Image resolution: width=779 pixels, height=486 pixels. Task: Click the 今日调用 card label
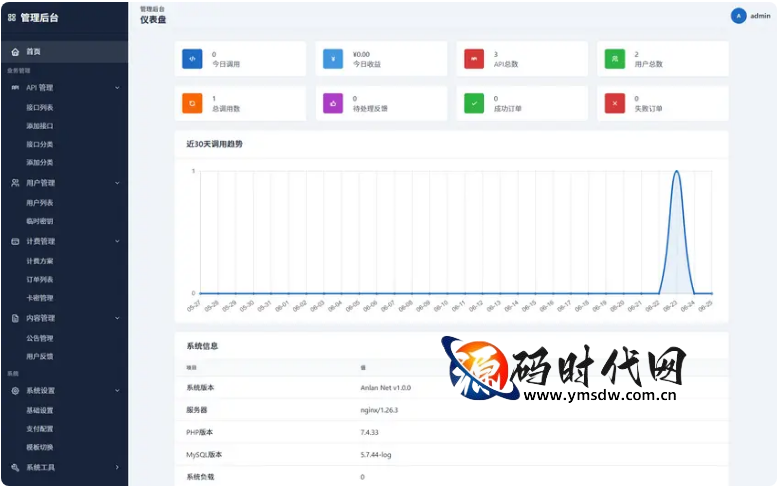click(x=226, y=64)
